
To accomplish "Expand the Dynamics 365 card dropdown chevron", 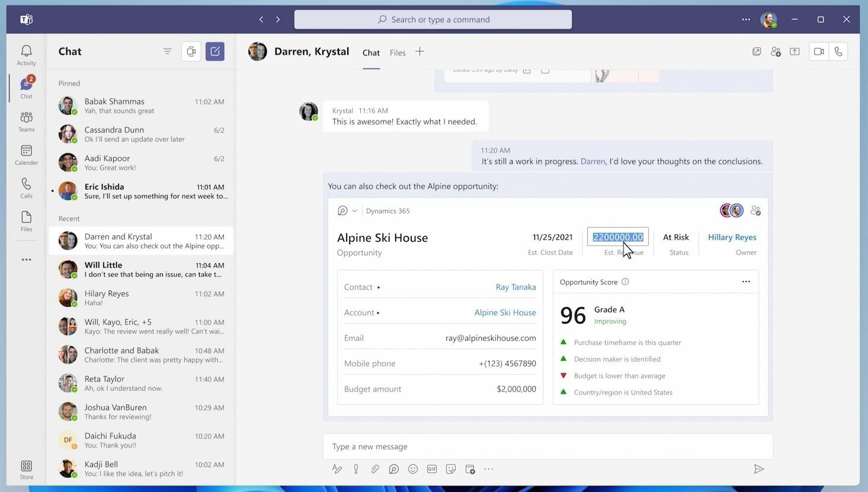I will (354, 211).
